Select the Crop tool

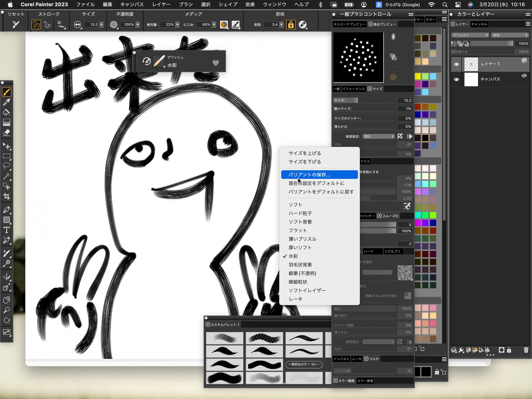tap(6, 196)
